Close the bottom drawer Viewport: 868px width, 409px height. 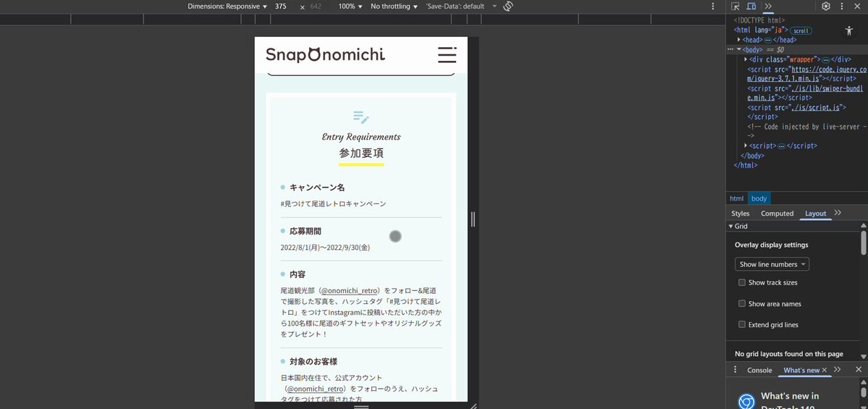(858, 370)
